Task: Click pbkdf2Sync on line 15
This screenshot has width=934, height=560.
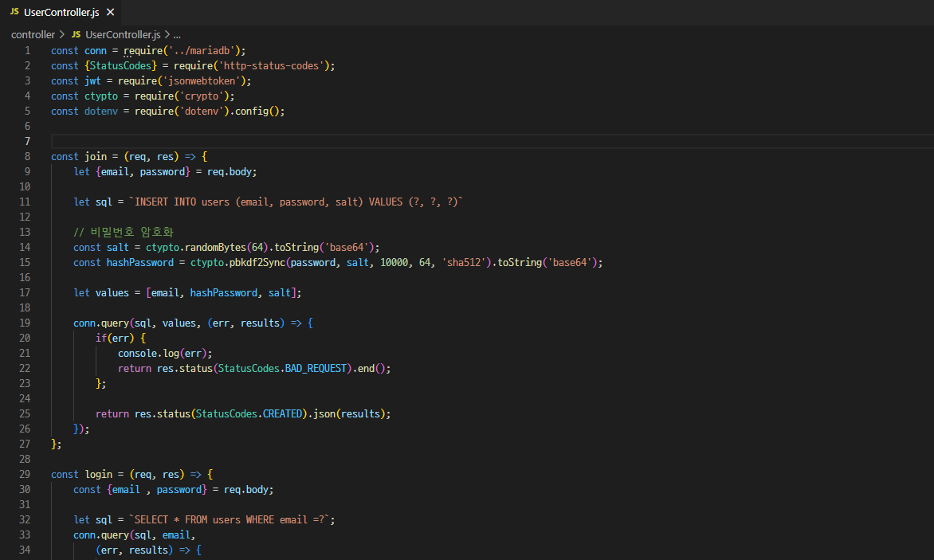Action: click(257, 262)
